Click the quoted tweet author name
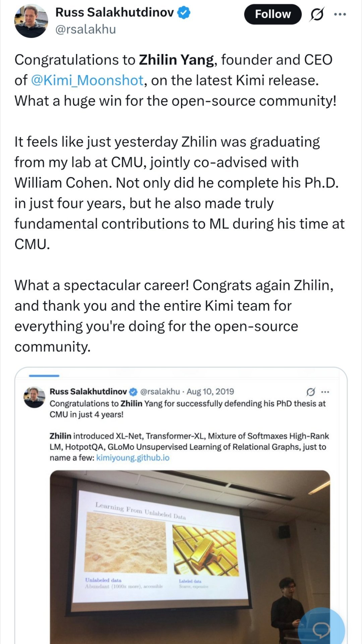 (88, 392)
